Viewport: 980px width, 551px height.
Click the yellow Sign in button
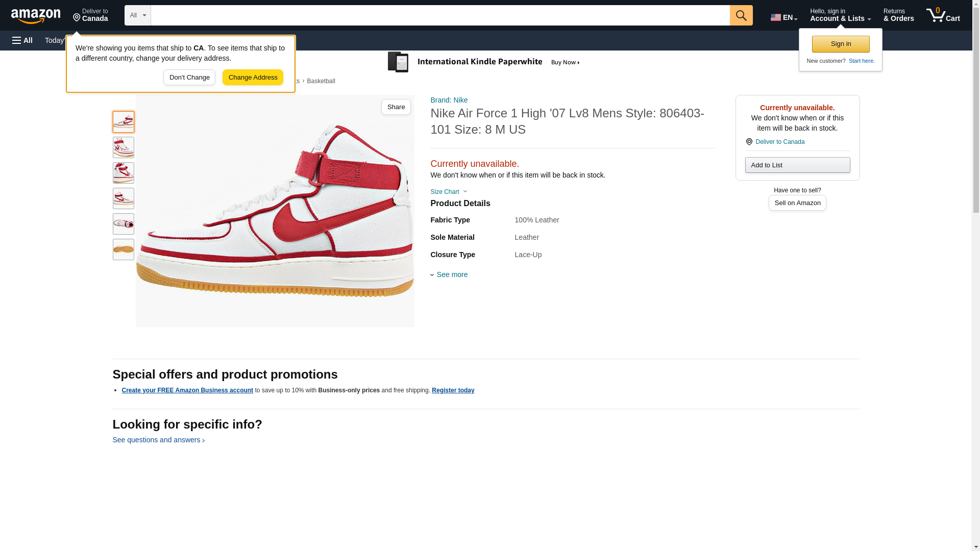click(x=840, y=44)
